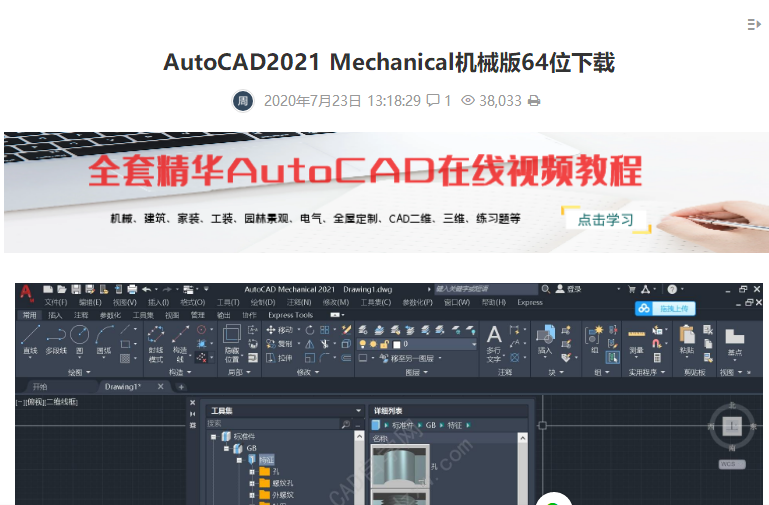Switch to the 开始 tab

click(x=40, y=386)
